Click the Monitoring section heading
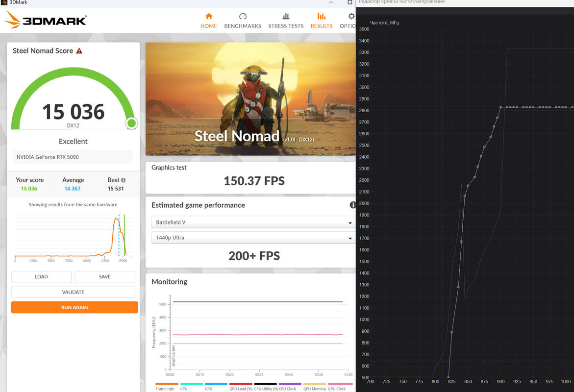Image resolution: width=574 pixels, height=392 pixels. (x=170, y=281)
